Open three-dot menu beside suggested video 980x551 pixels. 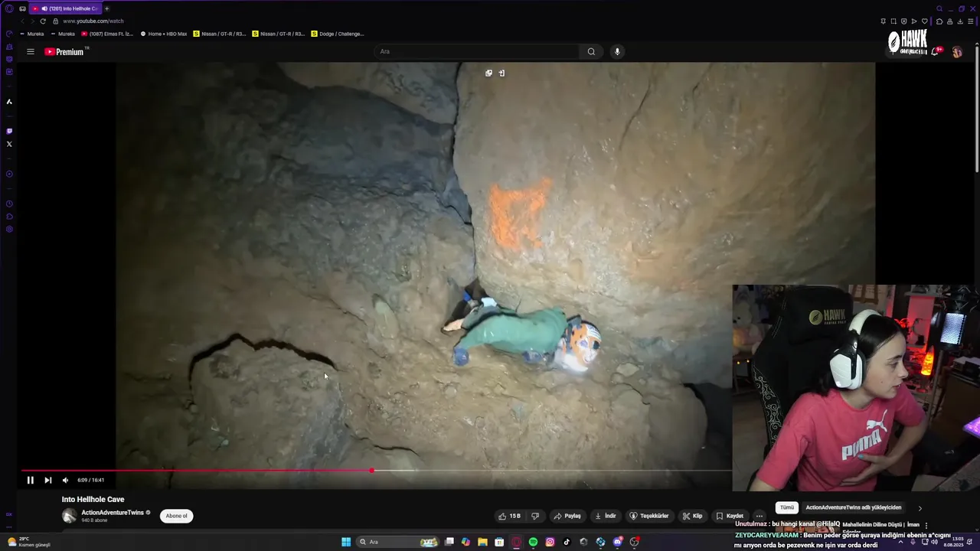pyautogui.click(x=926, y=526)
